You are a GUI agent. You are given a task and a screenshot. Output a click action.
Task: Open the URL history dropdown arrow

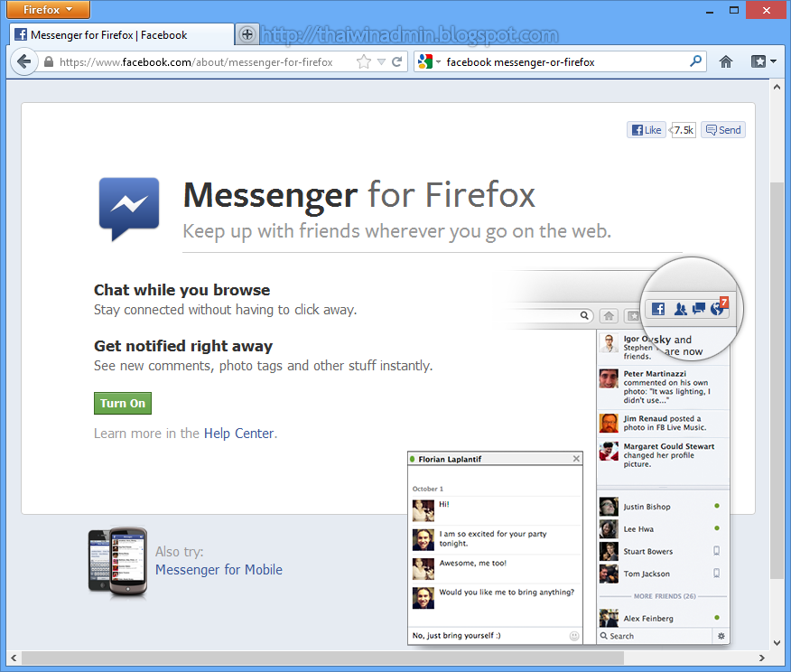click(x=381, y=62)
